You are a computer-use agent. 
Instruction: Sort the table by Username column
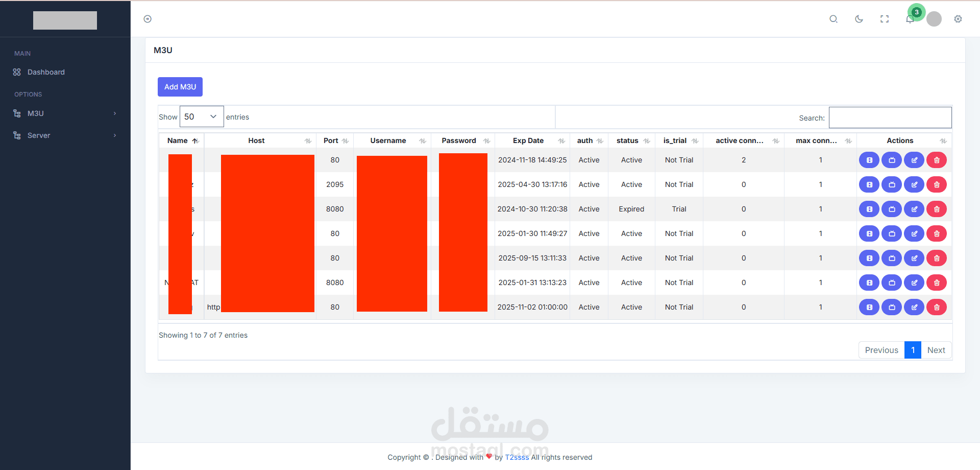coord(392,140)
